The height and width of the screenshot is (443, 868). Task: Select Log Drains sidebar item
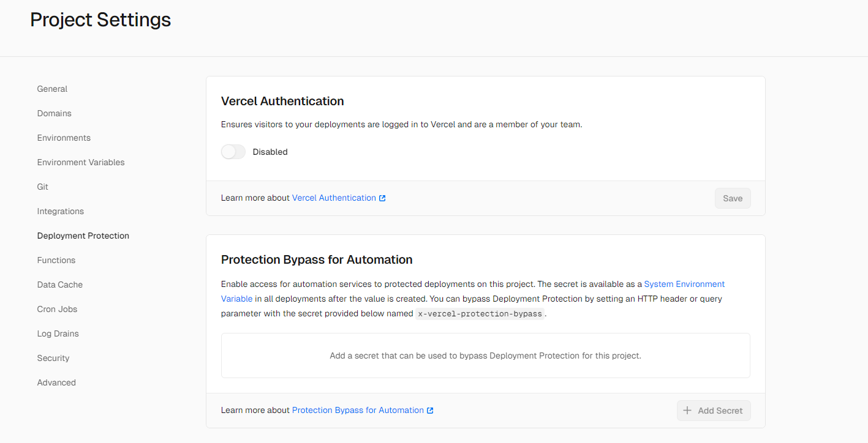pos(58,333)
